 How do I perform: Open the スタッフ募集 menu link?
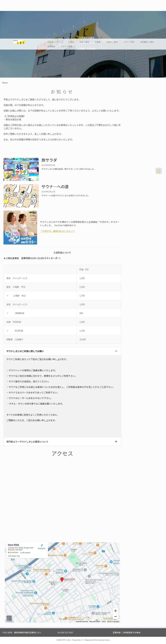click(x=67, y=47)
